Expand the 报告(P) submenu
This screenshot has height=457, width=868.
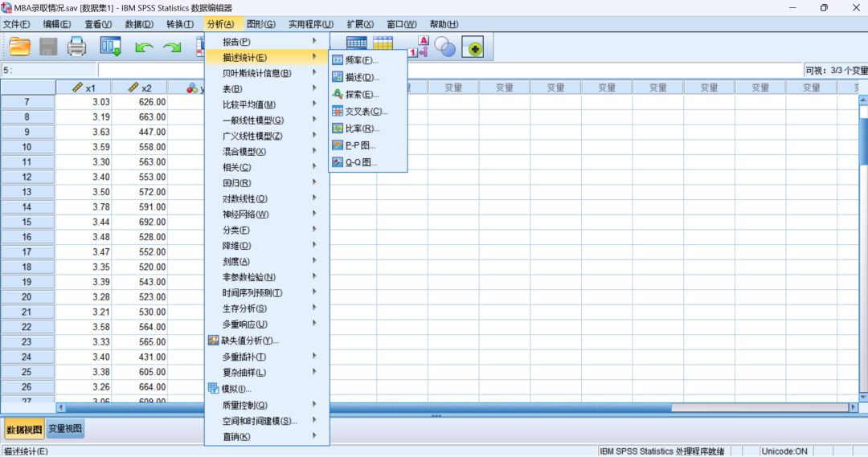coord(267,42)
